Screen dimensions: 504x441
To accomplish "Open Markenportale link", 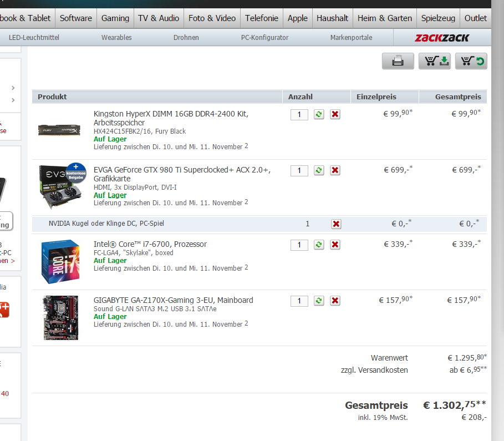I will coord(352,38).
